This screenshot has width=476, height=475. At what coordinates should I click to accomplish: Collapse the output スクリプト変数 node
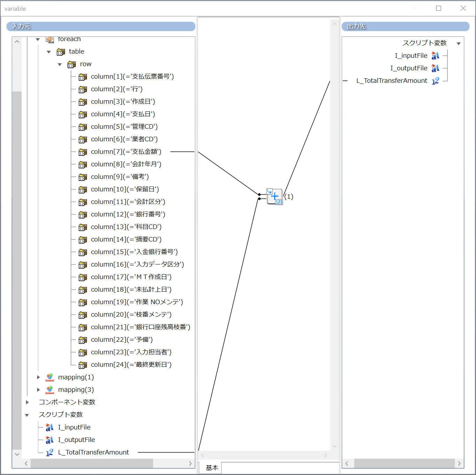[x=459, y=43]
